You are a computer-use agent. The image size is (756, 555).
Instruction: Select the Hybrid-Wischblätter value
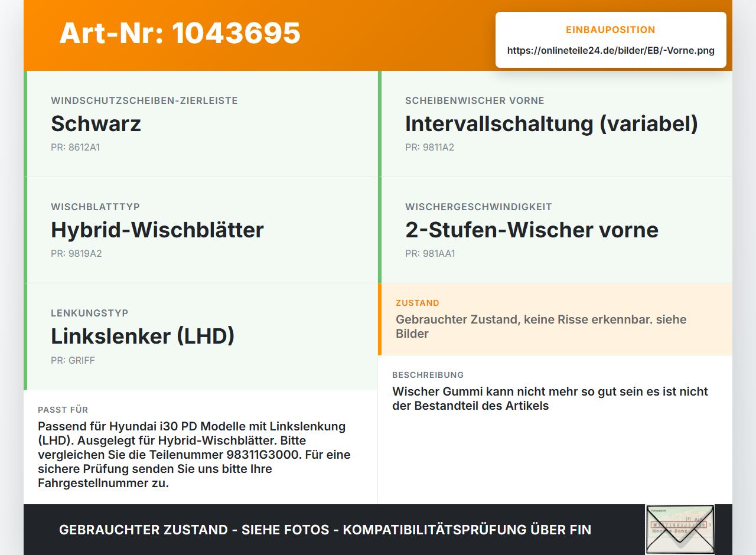click(157, 230)
